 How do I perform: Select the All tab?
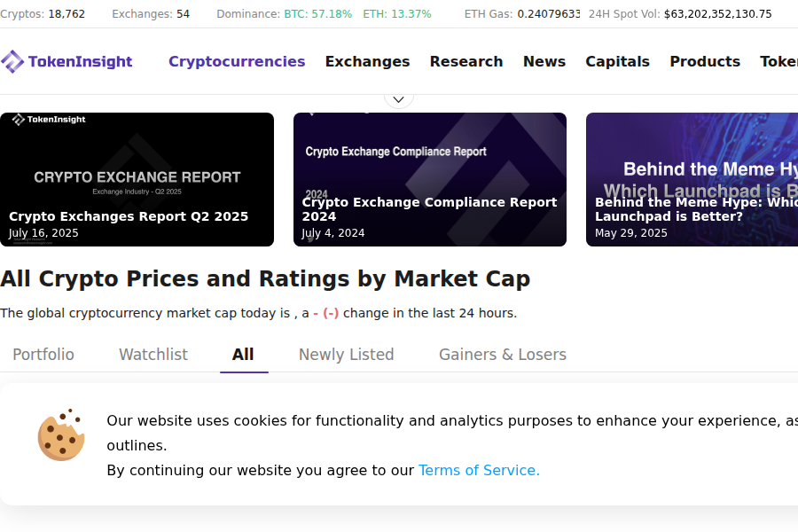pos(244,354)
